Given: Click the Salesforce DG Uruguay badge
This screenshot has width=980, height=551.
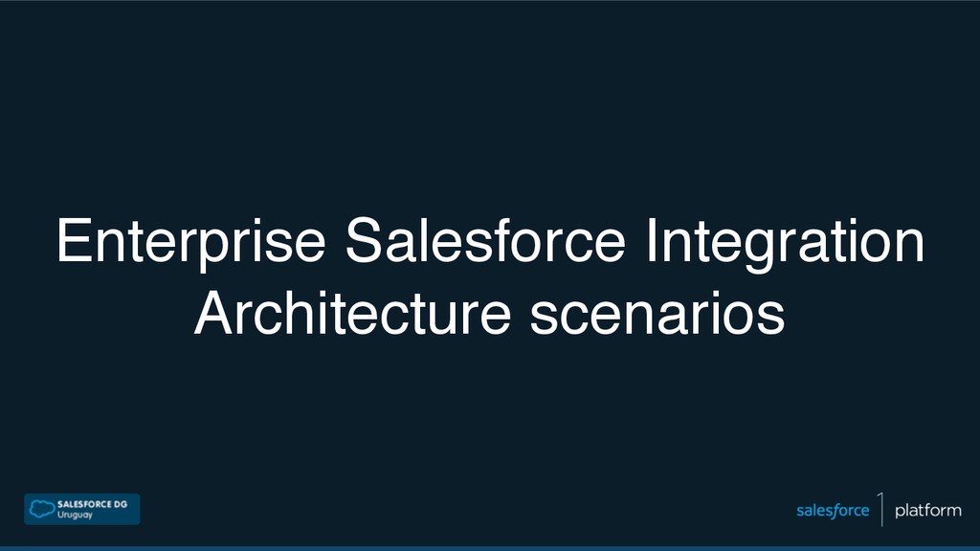Looking at the screenshot, I should pyautogui.click(x=82, y=509).
